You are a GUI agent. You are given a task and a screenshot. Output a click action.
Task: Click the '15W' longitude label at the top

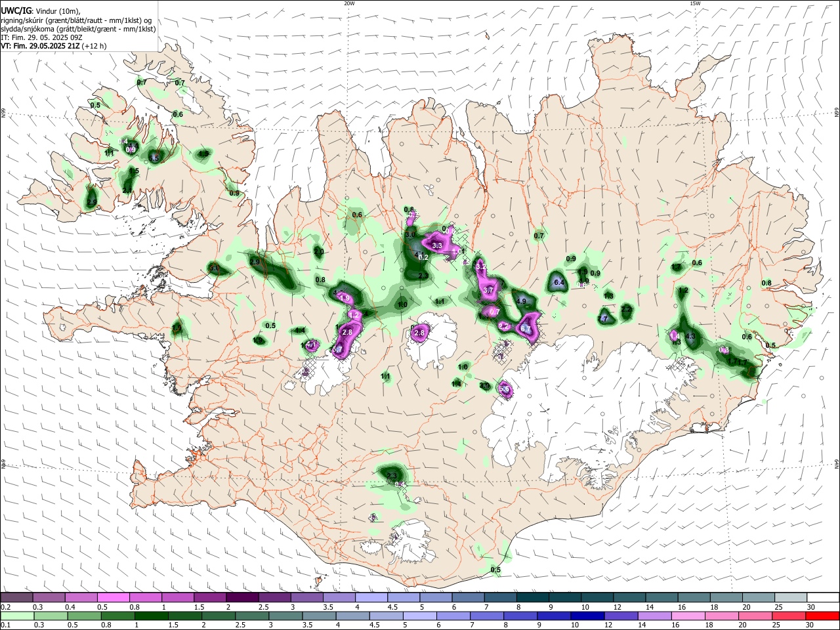(x=695, y=3)
